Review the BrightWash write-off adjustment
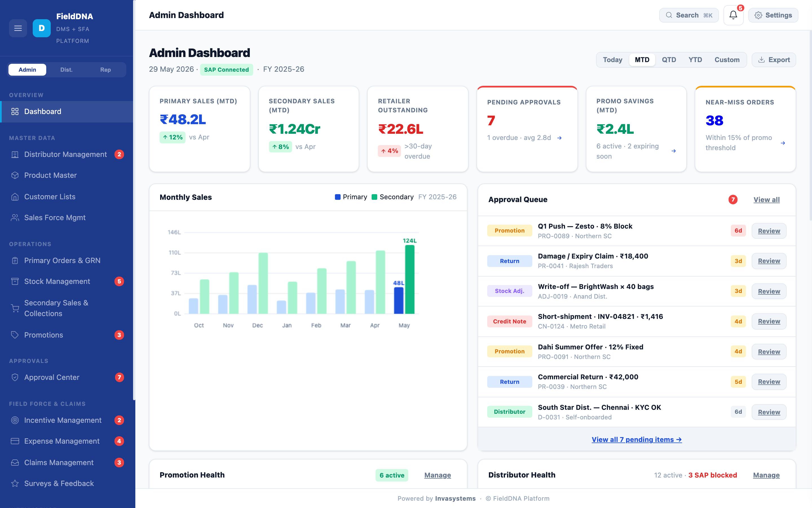The image size is (812, 508). point(769,291)
